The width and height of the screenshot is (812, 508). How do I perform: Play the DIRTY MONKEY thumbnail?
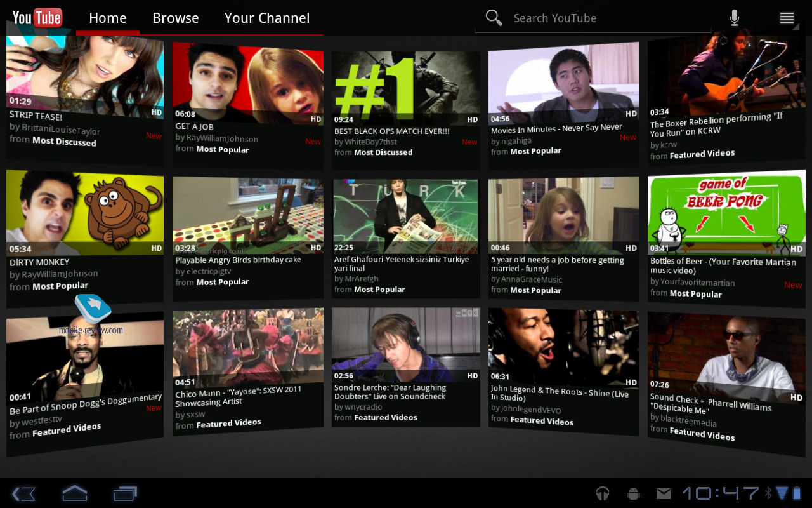[x=85, y=213]
